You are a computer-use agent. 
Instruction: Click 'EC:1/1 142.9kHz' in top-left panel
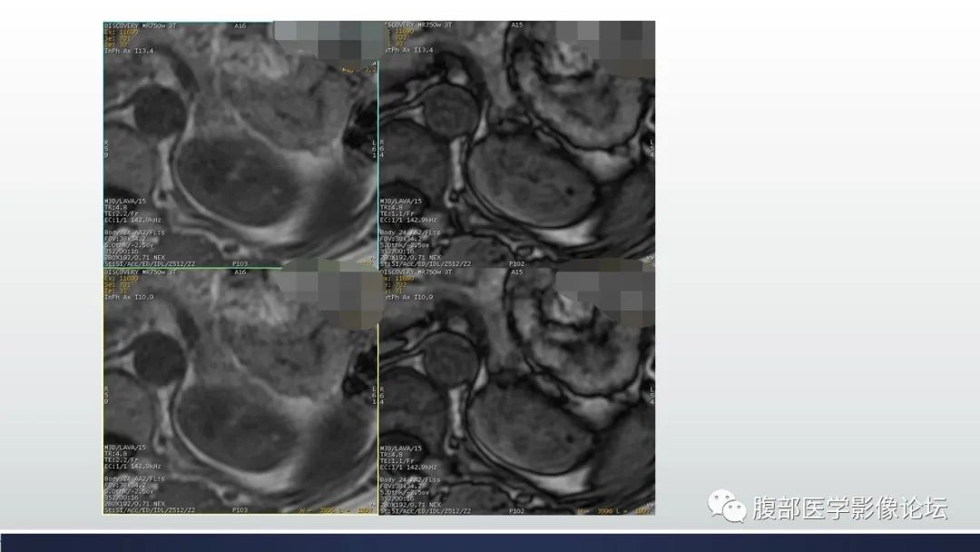tap(132, 220)
